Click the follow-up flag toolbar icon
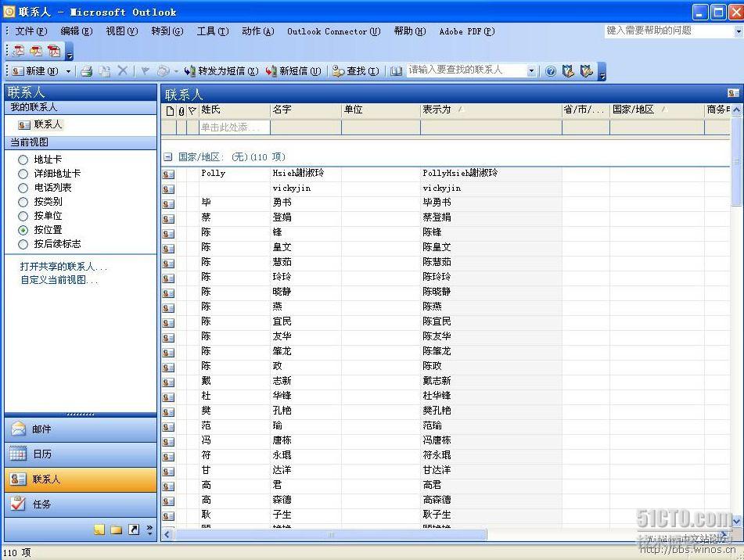 pyautogui.click(x=146, y=71)
